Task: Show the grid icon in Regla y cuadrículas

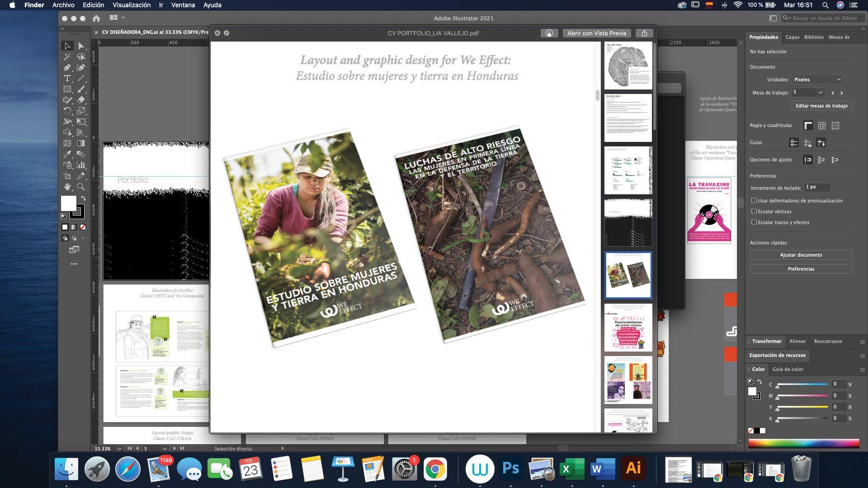Action: [821, 126]
